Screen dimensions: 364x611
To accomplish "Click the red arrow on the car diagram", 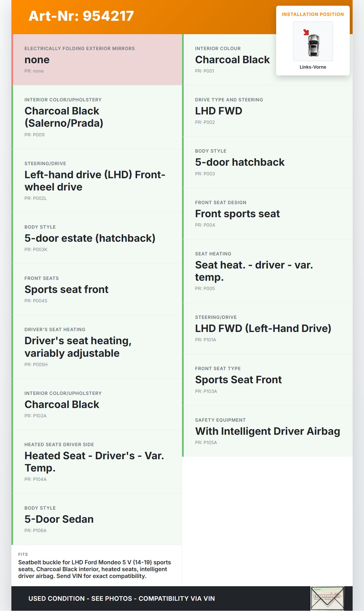I will [x=306, y=32].
